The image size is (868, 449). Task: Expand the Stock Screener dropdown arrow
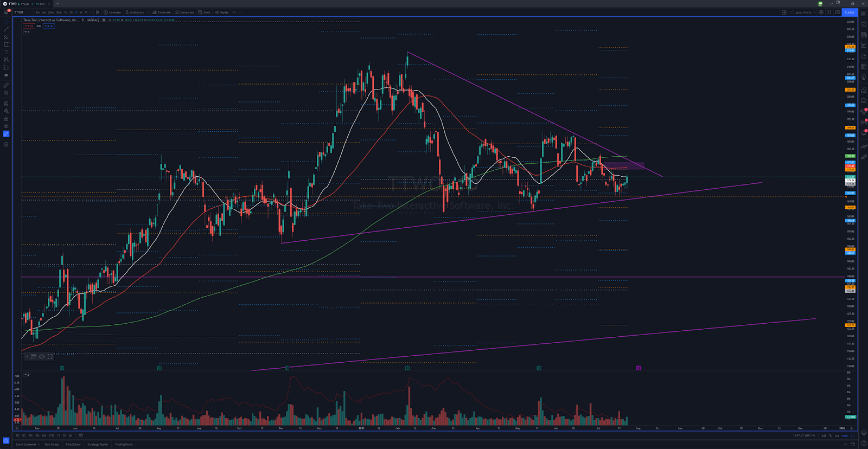[39, 444]
